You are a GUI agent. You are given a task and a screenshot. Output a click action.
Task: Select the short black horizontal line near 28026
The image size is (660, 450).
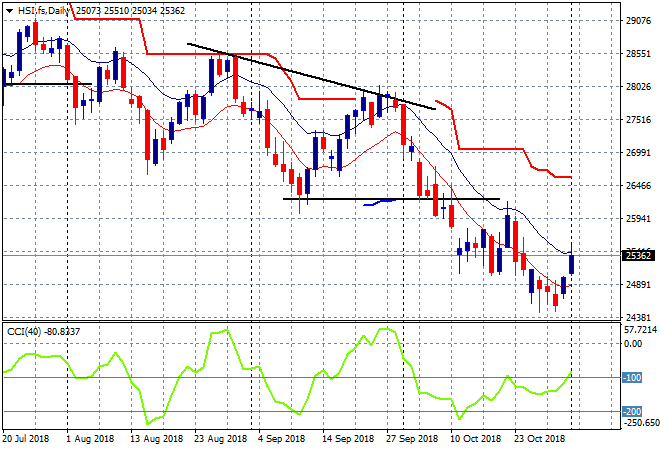tap(47, 84)
